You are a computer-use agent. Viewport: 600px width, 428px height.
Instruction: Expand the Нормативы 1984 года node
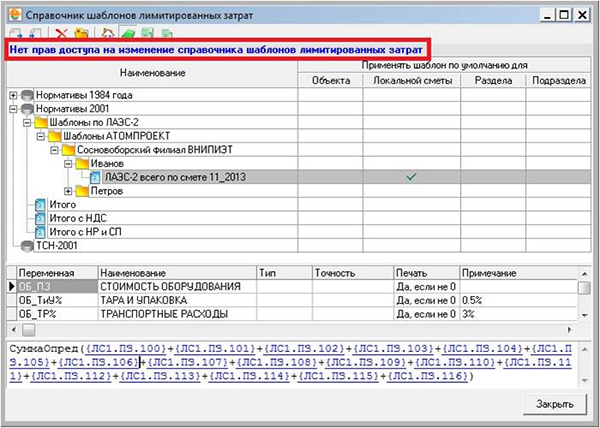[x=13, y=95]
